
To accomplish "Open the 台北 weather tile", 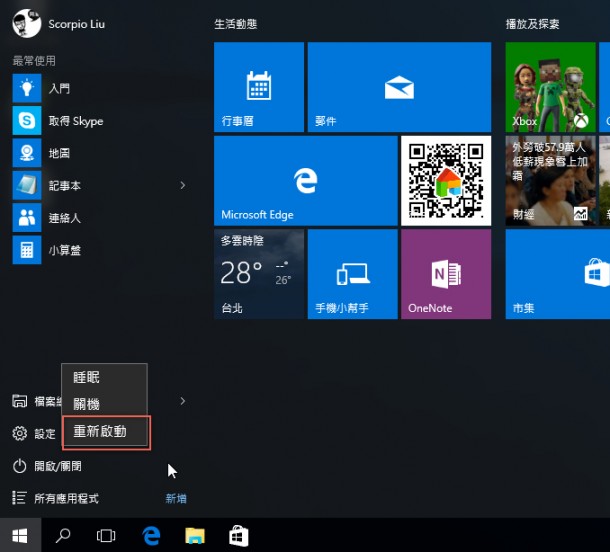I will [259, 274].
